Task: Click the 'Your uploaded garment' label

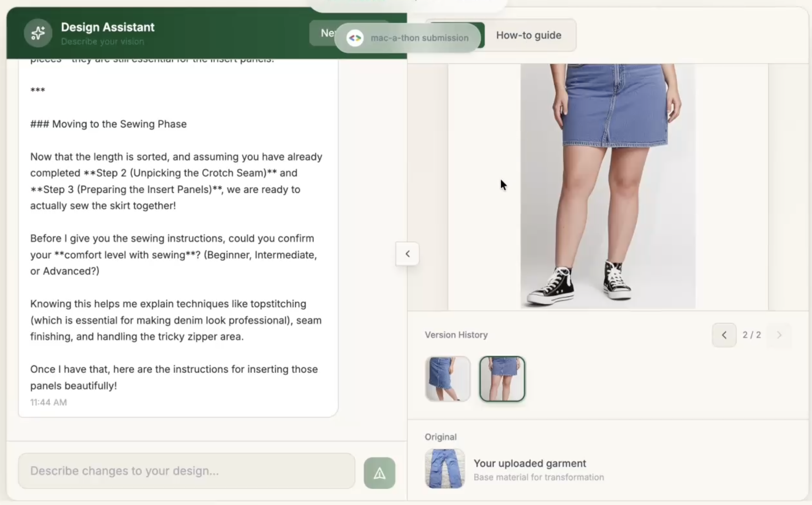Action: click(530, 463)
